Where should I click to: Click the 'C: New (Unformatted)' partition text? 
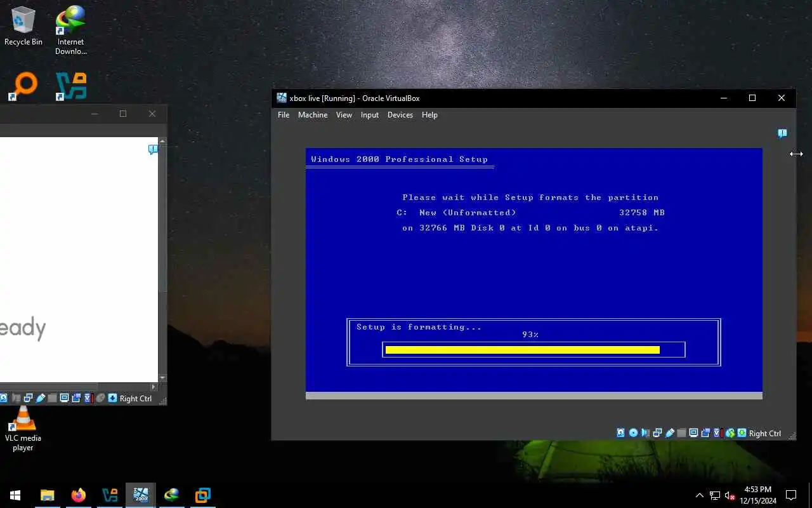[457, 213]
